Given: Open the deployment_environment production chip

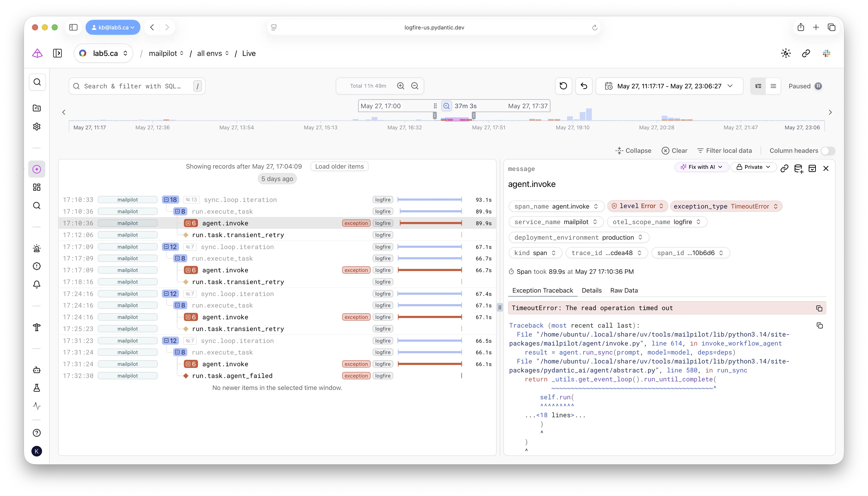Looking at the screenshot, I should [x=579, y=238].
